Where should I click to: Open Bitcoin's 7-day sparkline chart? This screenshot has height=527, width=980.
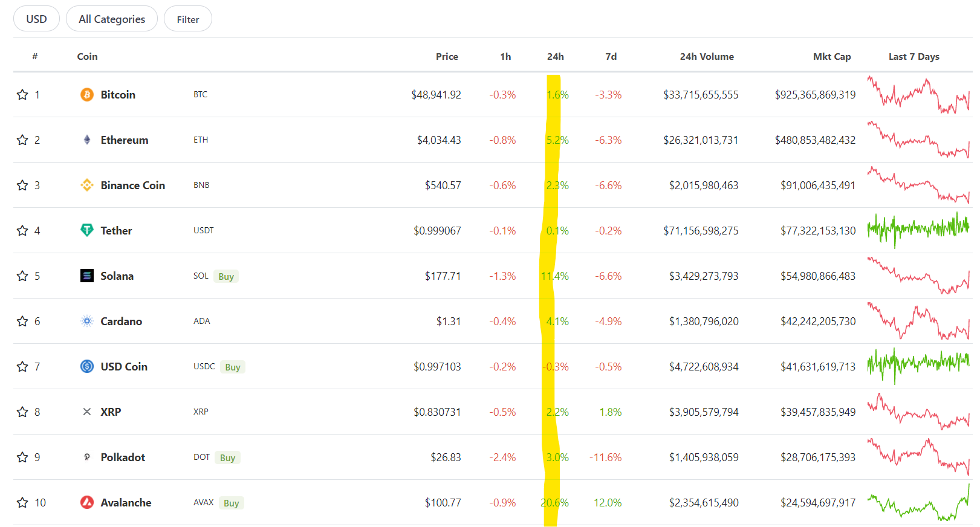click(x=918, y=94)
